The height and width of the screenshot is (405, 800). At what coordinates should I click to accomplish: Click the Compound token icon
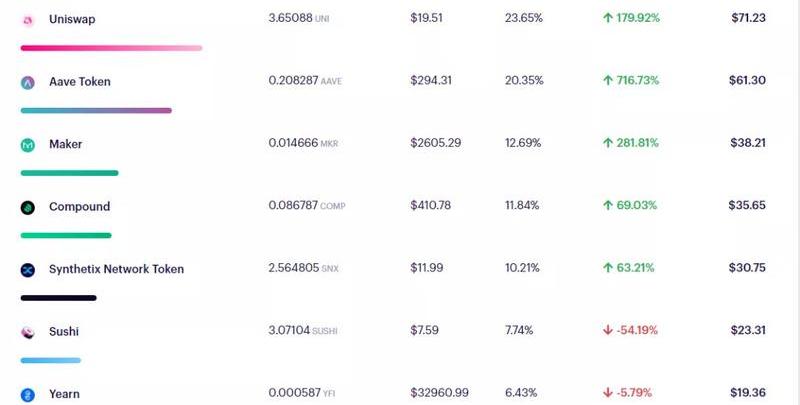[28, 207]
